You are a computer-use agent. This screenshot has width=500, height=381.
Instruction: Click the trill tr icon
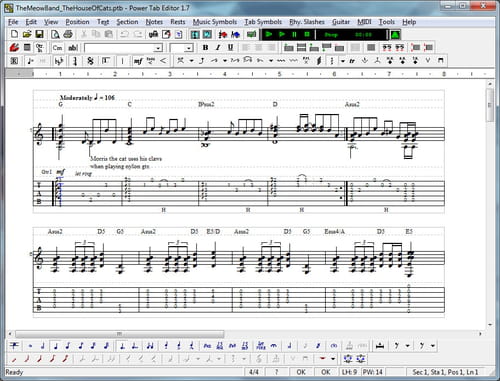coord(352,61)
